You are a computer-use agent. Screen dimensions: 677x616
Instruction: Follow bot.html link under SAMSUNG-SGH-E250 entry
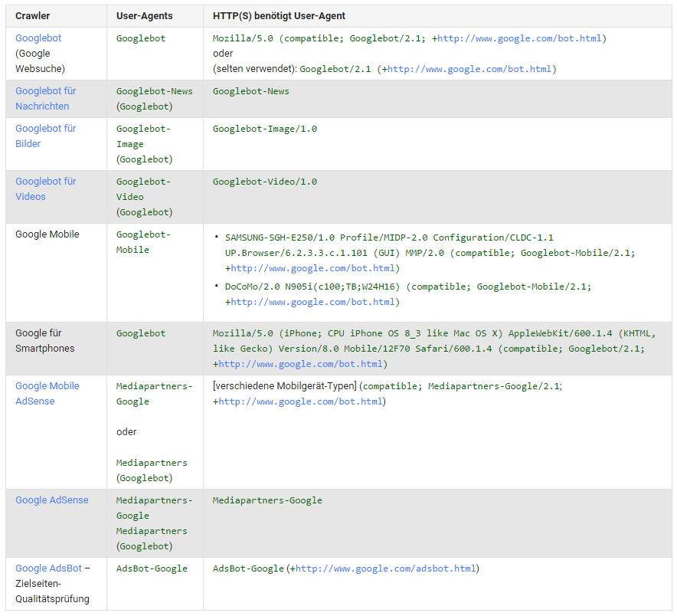pos(312,268)
